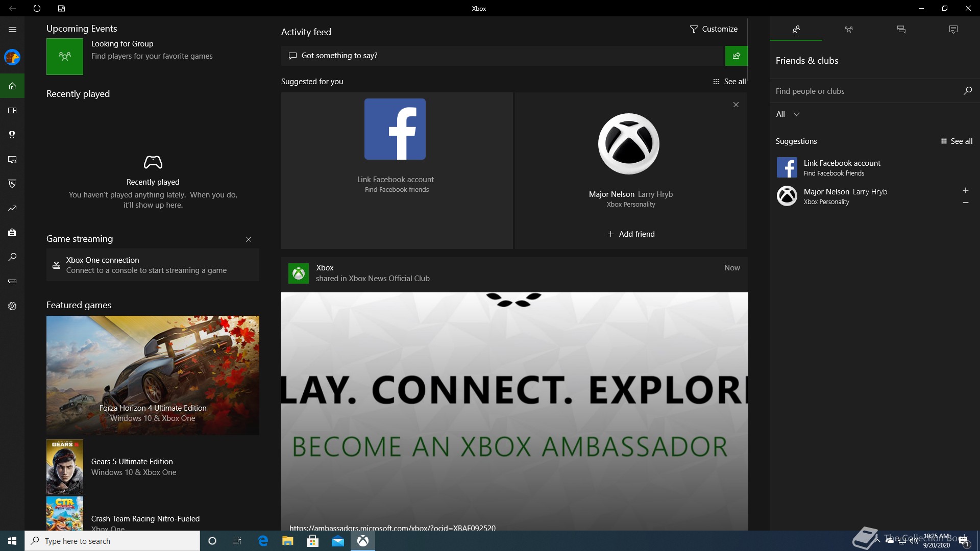Expand the All filter dropdown
Screen dimensions: 980x551
[788, 114]
